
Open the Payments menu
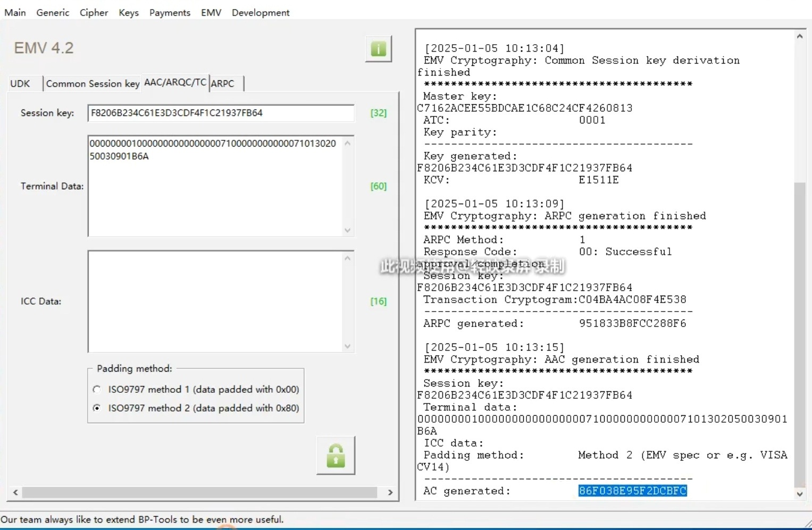click(170, 12)
